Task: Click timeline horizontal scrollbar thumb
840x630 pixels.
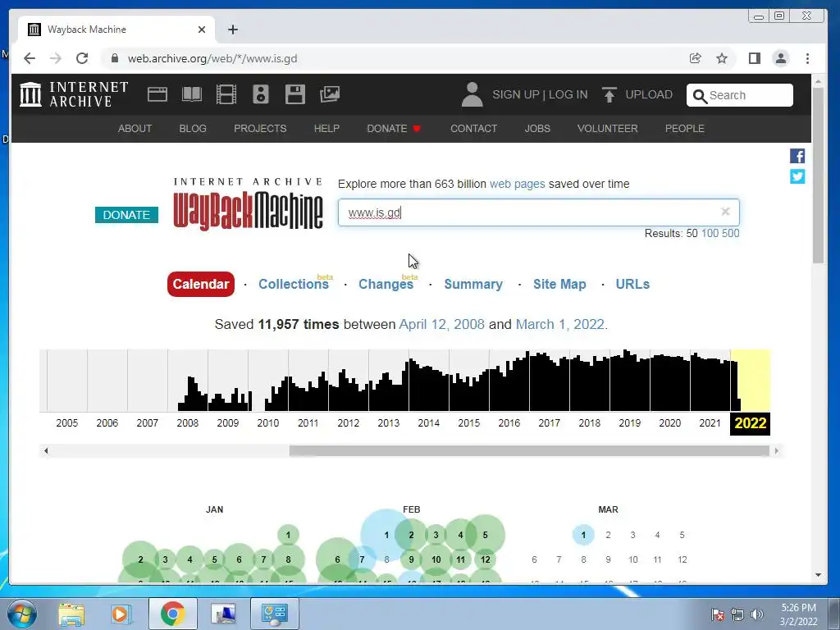Action: coord(529,450)
